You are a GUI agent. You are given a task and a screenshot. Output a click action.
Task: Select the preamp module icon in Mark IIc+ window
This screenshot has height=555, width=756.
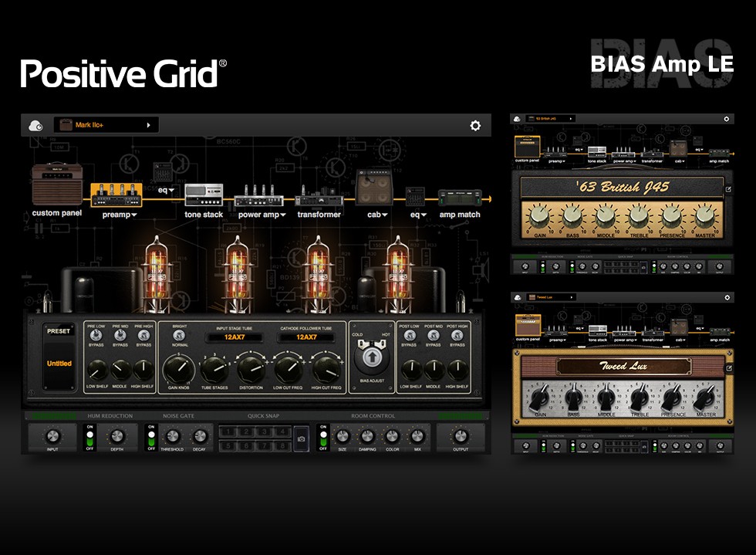116,195
